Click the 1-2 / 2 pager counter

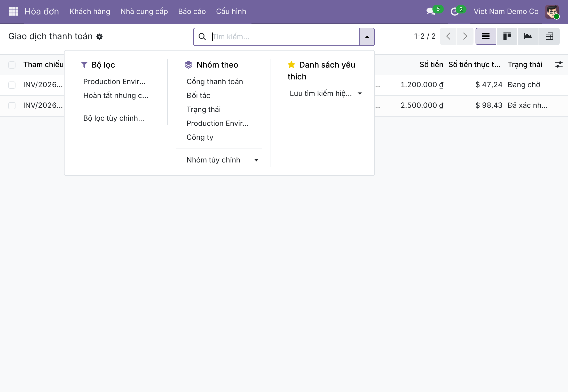click(x=425, y=36)
